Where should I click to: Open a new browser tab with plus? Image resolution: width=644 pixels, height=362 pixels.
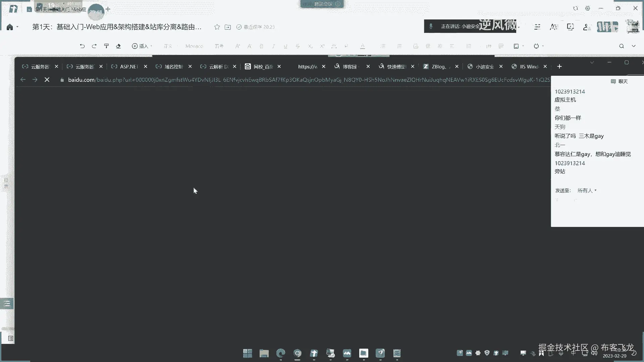[x=559, y=67]
